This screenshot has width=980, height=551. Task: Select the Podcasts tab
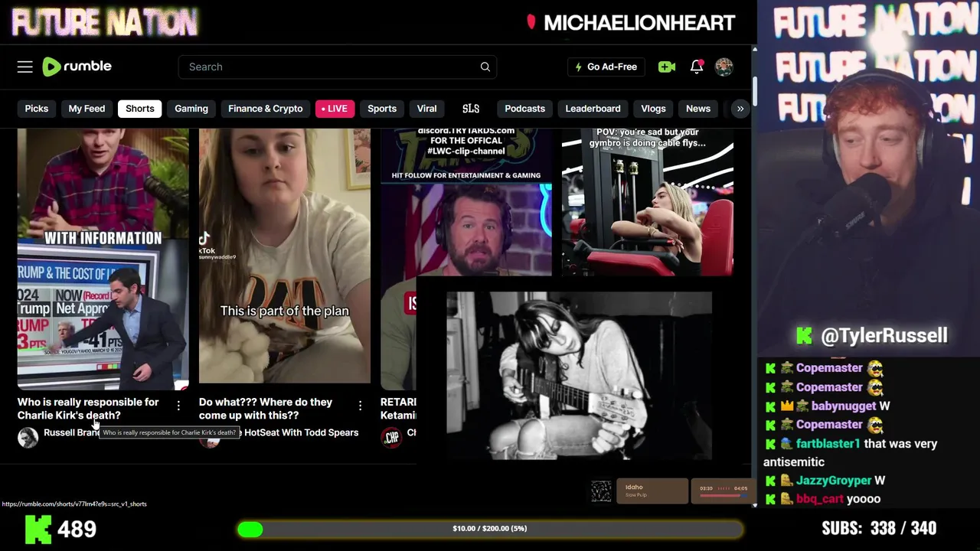click(524, 109)
